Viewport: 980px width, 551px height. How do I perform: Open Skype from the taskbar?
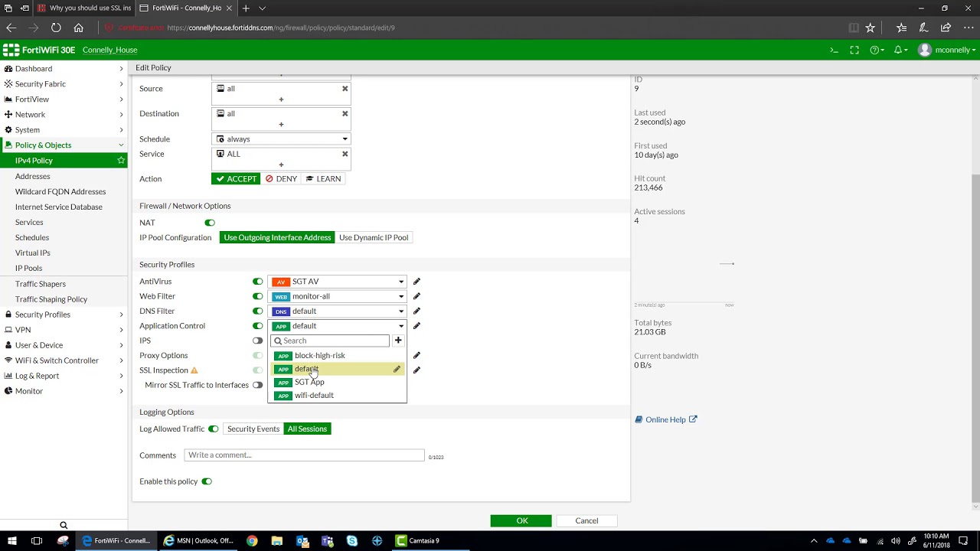351,540
